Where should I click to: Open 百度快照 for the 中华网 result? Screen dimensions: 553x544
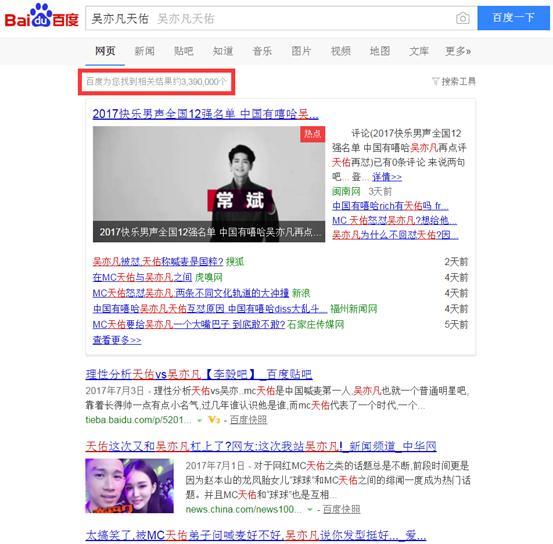pyautogui.click(x=341, y=509)
